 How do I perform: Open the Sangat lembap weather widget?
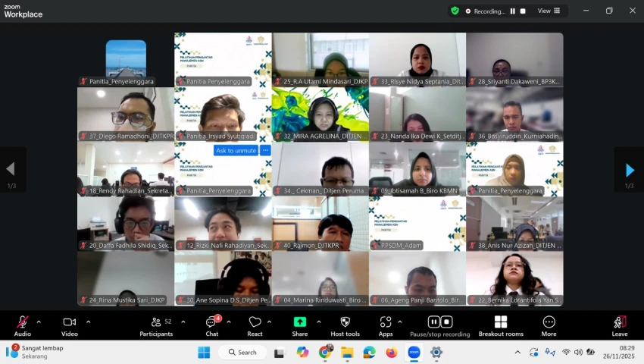(x=35, y=352)
